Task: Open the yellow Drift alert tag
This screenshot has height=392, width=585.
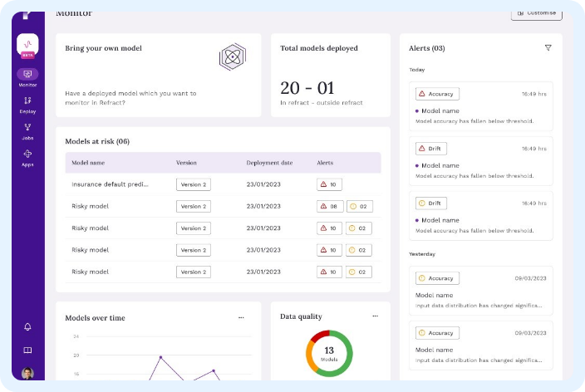Action: pos(431,203)
